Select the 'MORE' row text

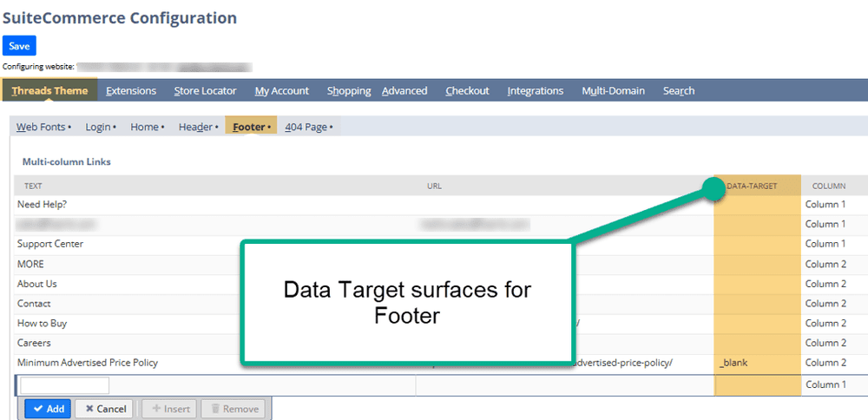tap(30, 264)
